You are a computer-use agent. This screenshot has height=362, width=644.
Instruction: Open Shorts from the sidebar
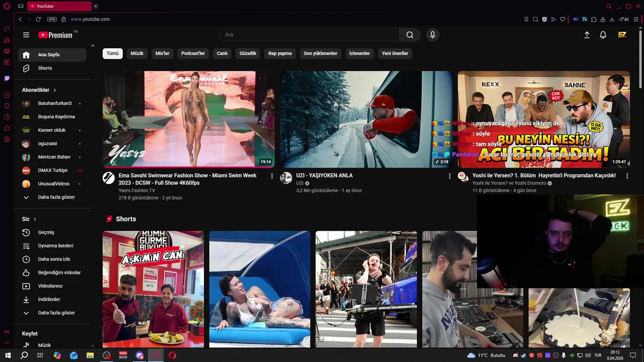point(52,68)
